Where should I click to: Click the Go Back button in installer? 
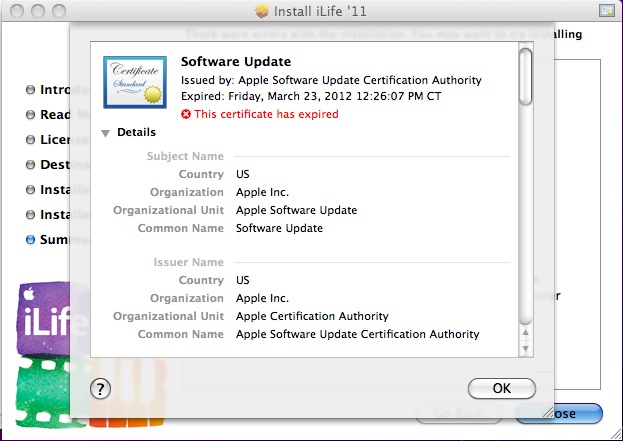pyautogui.click(x=459, y=414)
